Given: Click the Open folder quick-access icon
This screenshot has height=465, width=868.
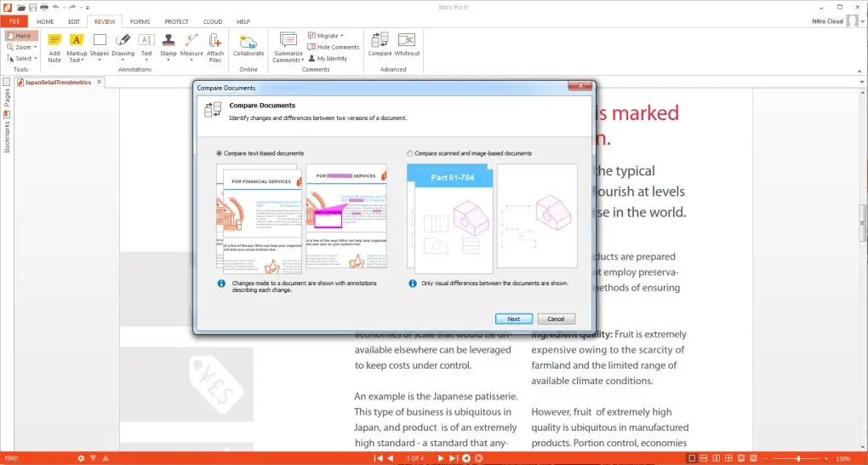Looking at the screenshot, I should (21, 7).
